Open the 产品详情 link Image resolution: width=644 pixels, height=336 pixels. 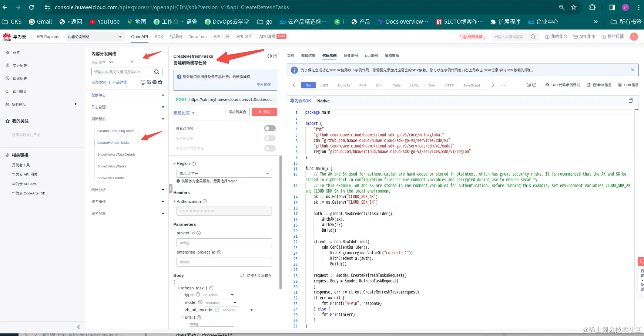(120, 82)
